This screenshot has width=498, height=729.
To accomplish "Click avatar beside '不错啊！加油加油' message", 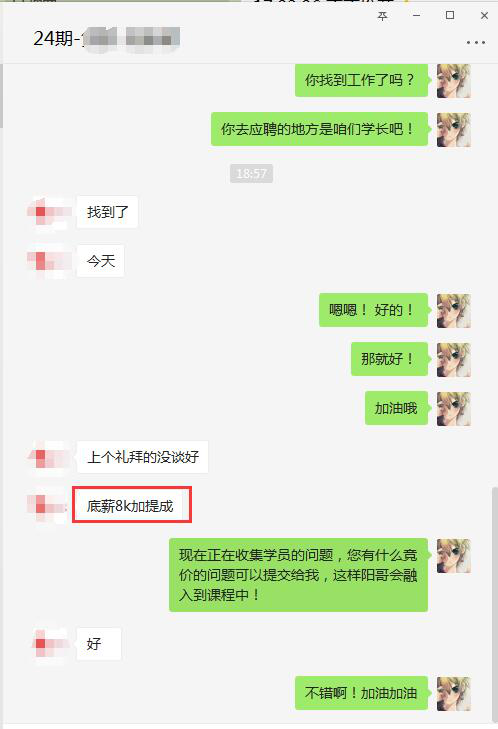I will pyautogui.click(x=454, y=693).
